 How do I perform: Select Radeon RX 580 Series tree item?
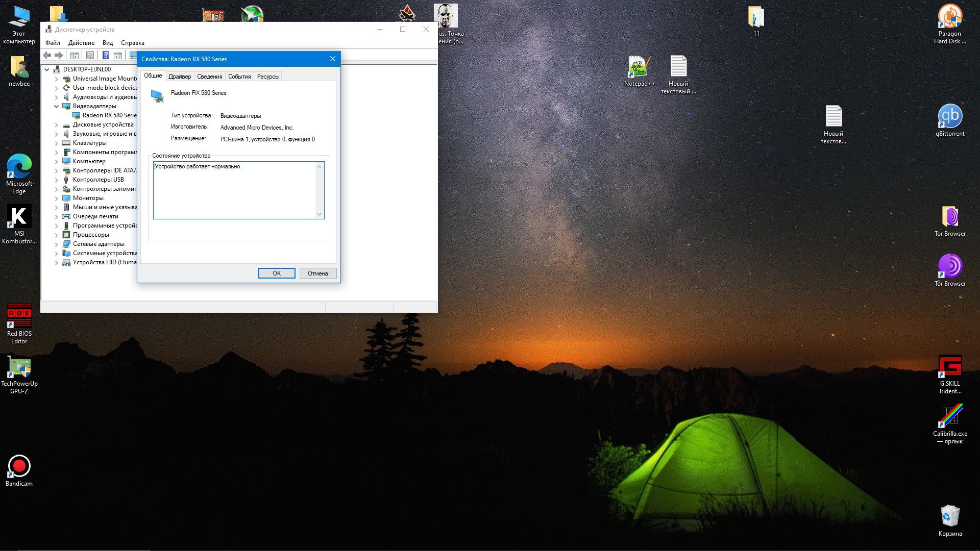pos(109,115)
